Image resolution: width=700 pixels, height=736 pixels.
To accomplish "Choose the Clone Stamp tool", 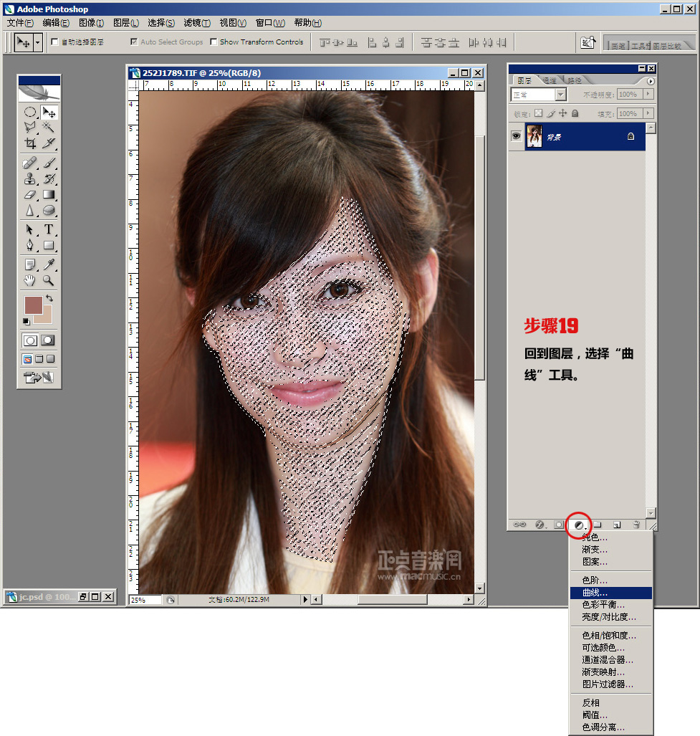I will click(x=30, y=178).
